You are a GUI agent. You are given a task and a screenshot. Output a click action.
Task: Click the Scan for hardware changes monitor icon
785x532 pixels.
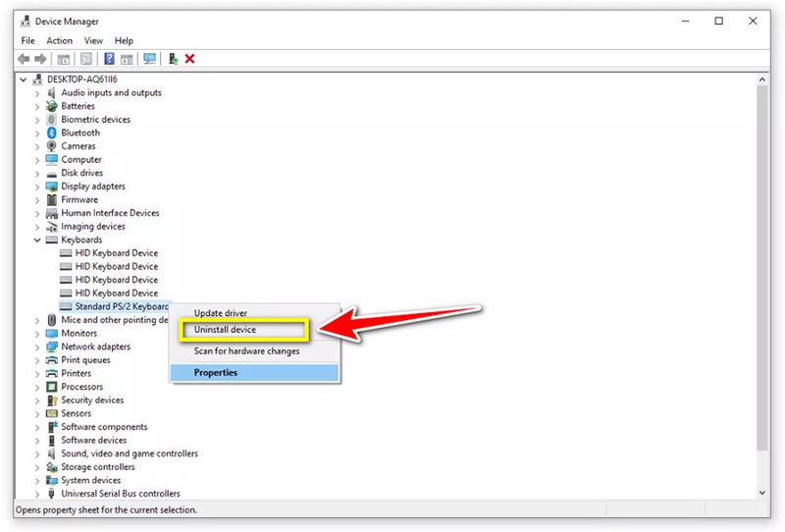coord(150,59)
